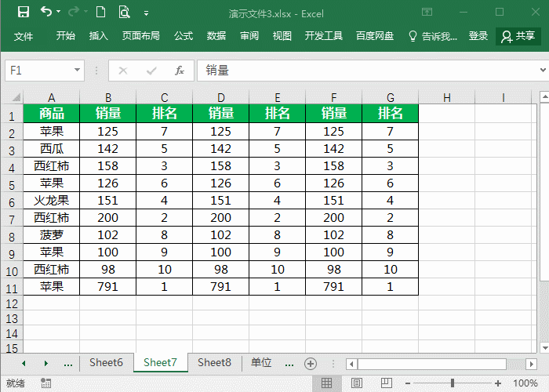The image size is (549, 392).
Task: Click the Select All corner triangle
Action: pos(16,97)
